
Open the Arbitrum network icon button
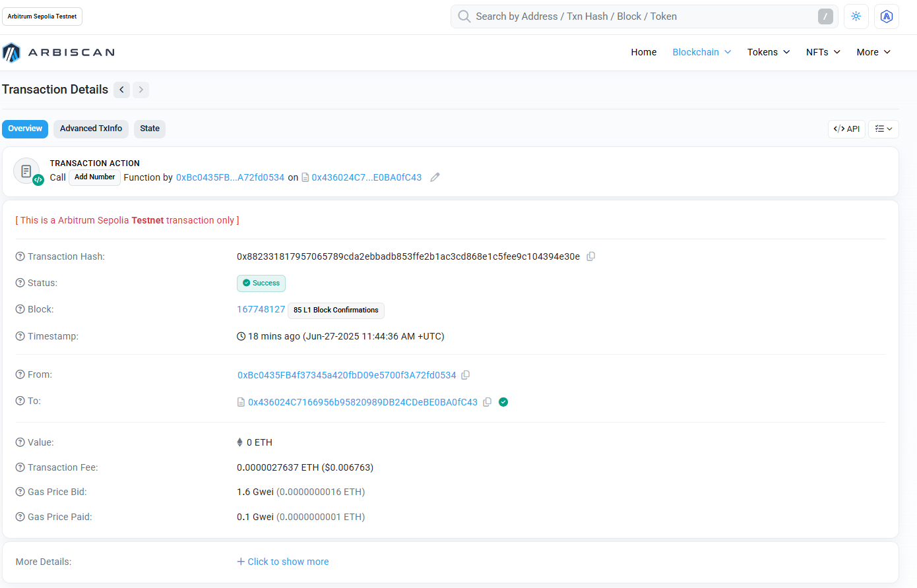click(887, 16)
